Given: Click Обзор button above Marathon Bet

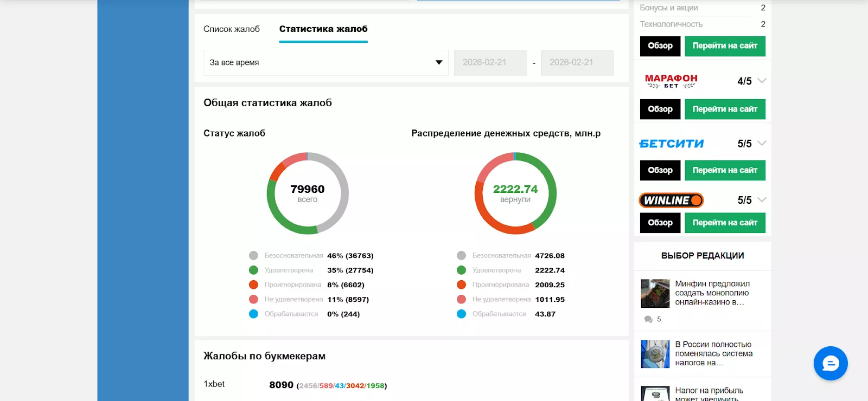Looking at the screenshot, I should click(x=660, y=46).
